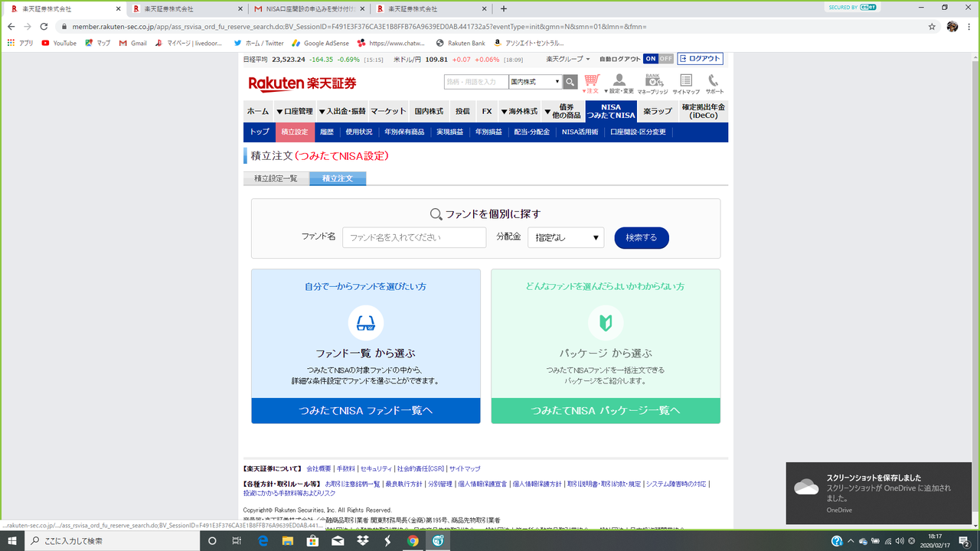Set auto logout to ON
Image resolution: width=980 pixels, height=551 pixels.
coord(650,59)
